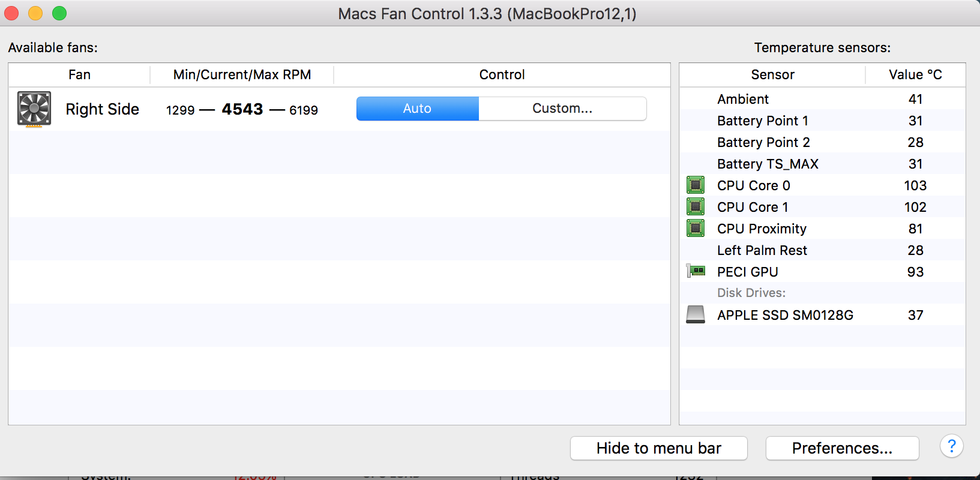The image size is (980, 480).
Task: Select the CPU Core 1 chip icon
Action: point(696,207)
